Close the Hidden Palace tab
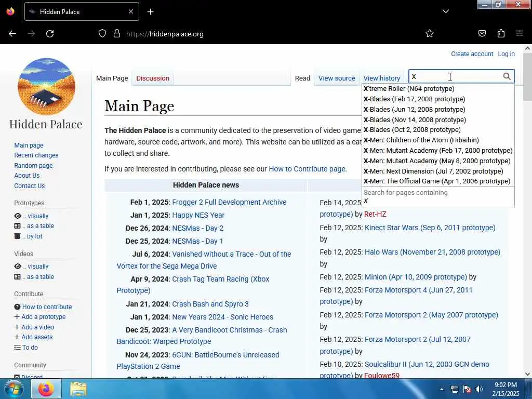The width and height of the screenshot is (532, 399). click(130, 12)
